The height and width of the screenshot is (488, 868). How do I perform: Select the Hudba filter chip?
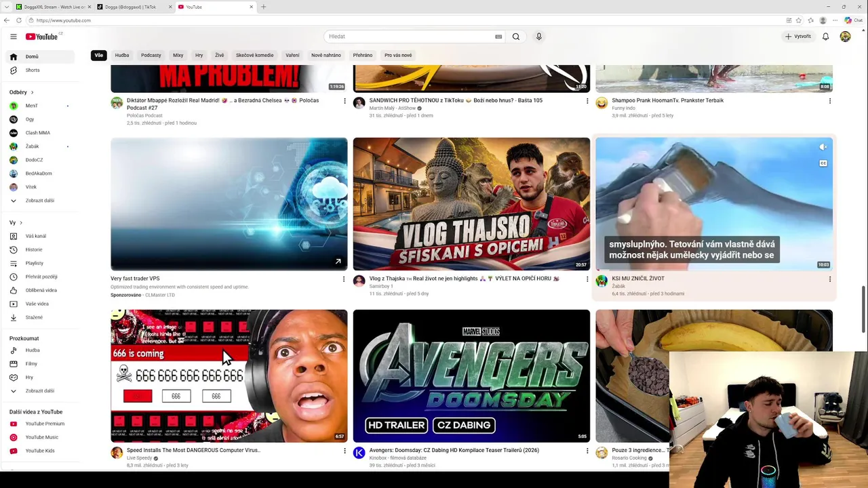click(x=122, y=56)
